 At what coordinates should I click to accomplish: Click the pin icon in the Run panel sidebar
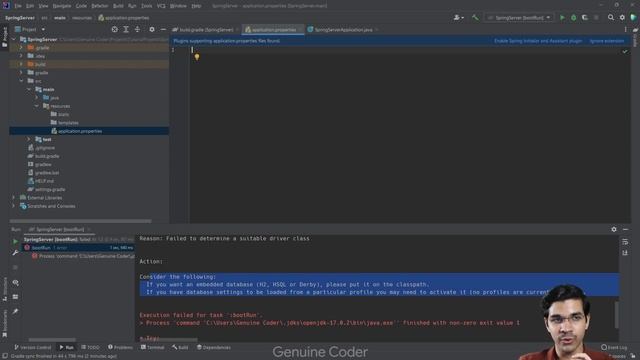(16, 311)
